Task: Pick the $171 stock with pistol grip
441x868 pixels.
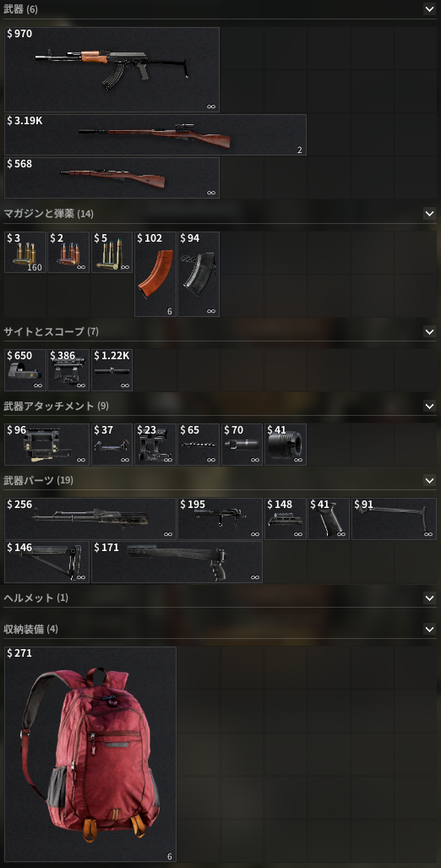Action: pos(177,562)
